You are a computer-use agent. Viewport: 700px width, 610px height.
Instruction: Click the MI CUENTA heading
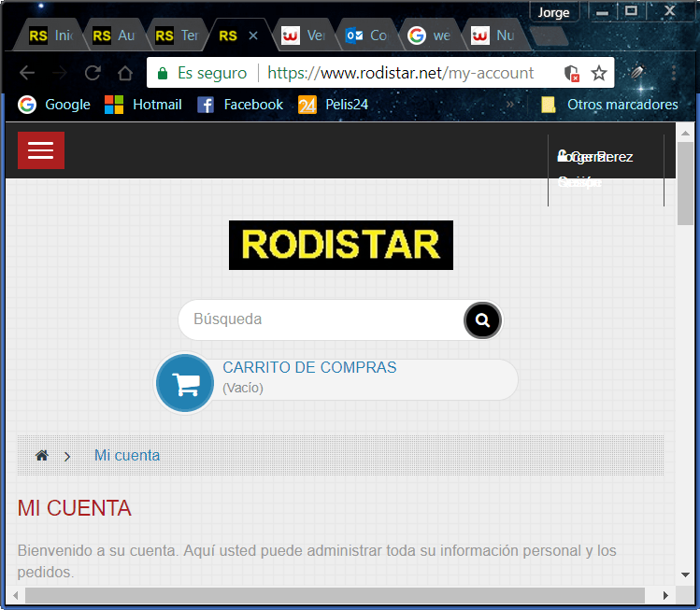point(75,508)
